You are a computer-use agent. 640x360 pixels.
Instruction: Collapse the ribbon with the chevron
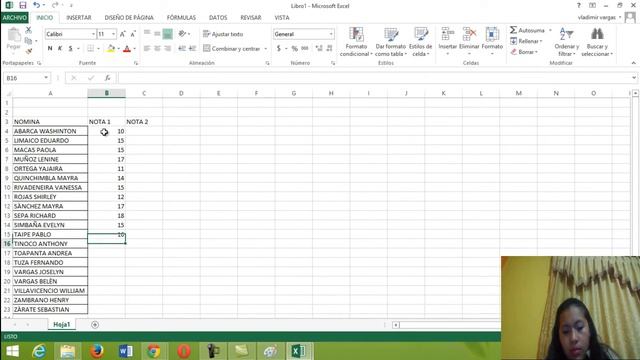click(x=633, y=63)
